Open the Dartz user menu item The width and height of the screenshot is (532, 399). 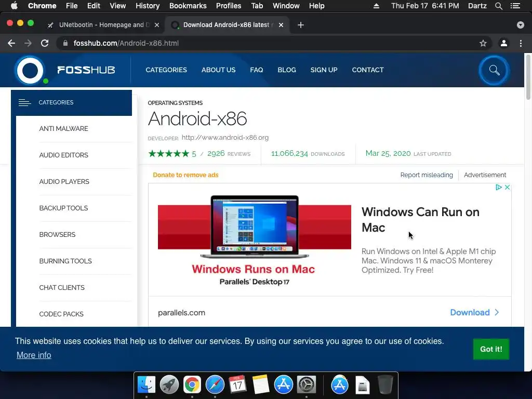[x=477, y=6]
